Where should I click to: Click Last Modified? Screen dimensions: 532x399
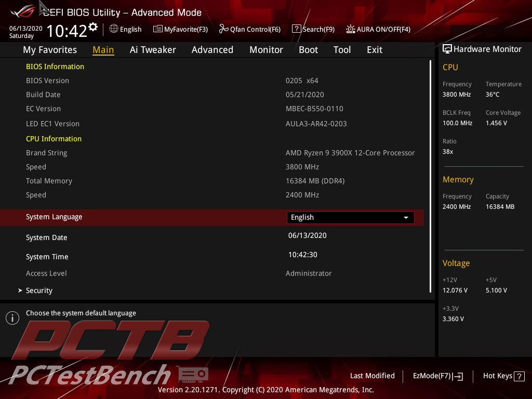pyautogui.click(x=372, y=376)
